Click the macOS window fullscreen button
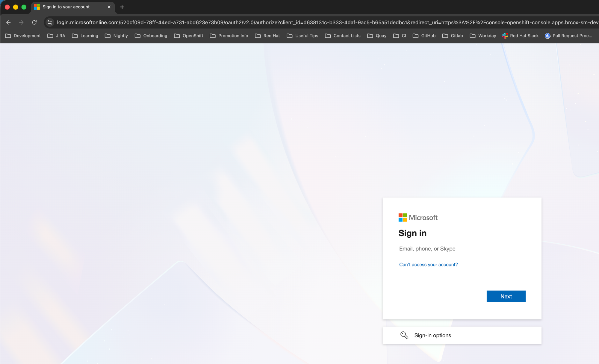Image resolution: width=599 pixels, height=364 pixels. tap(24, 7)
